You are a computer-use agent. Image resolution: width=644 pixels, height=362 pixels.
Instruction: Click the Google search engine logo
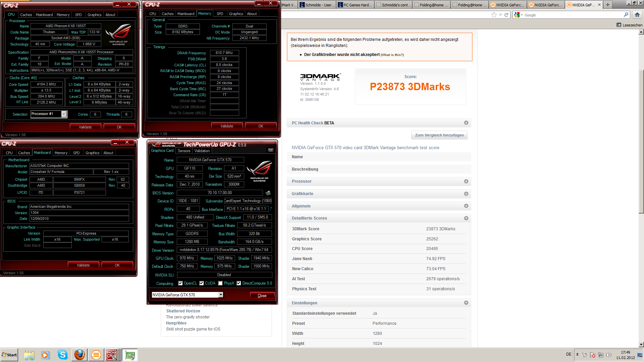[517, 15]
